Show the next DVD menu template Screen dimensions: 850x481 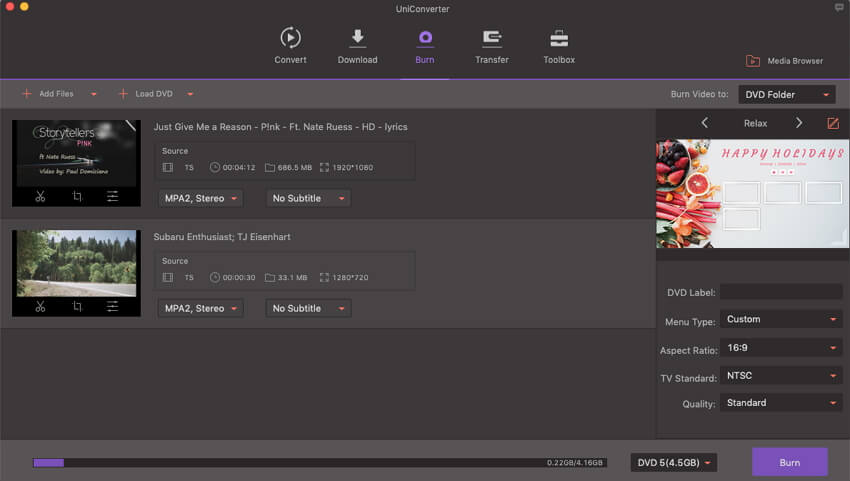point(798,123)
